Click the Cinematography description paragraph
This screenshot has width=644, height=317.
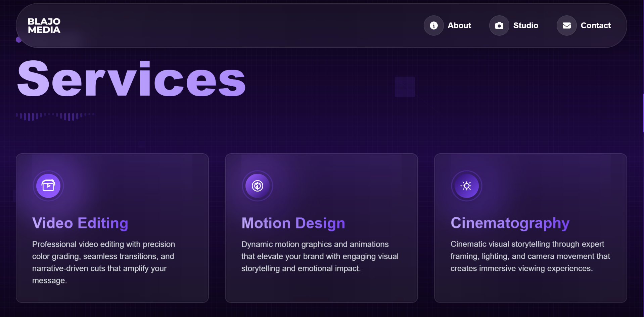pyautogui.click(x=530, y=256)
